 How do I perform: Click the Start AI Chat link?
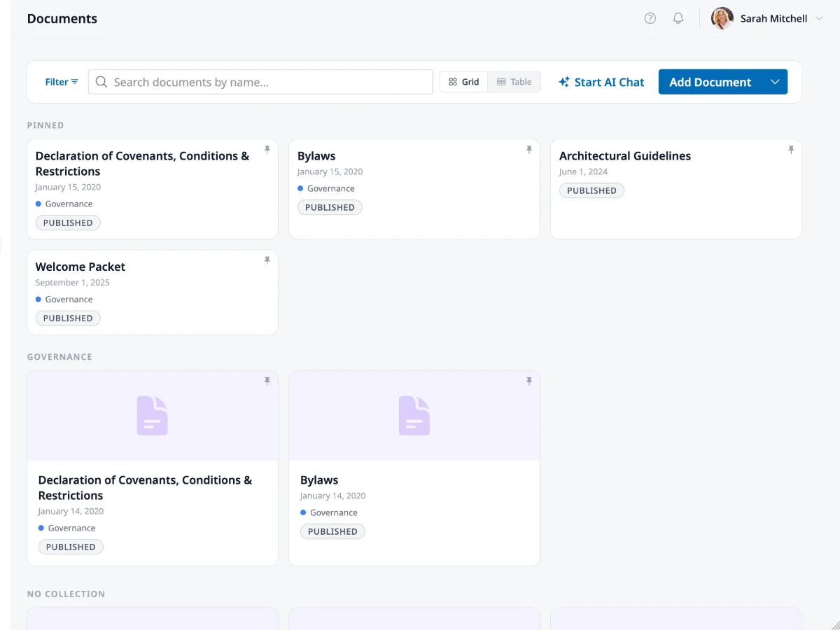pyautogui.click(x=609, y=82)
